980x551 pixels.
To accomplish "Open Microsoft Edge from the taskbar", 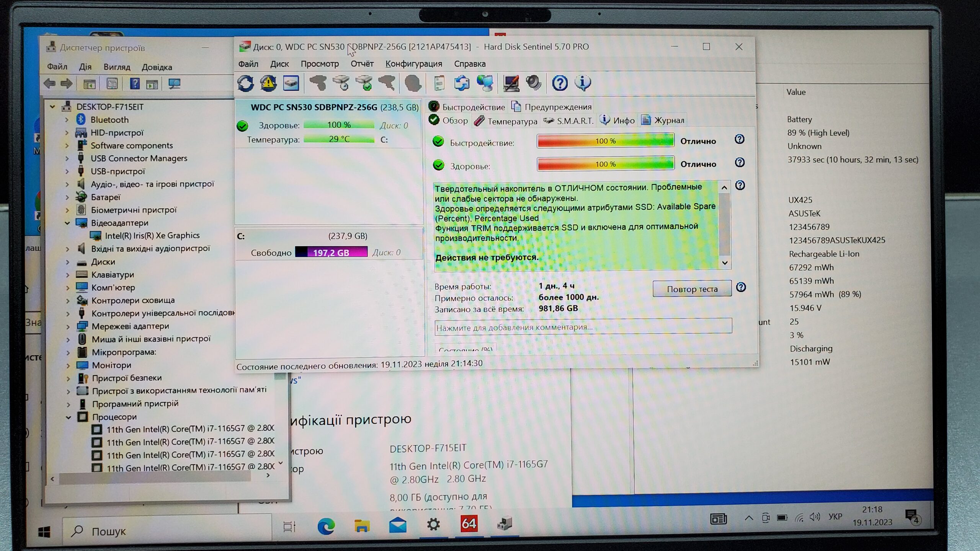I will [x=326, y=527].
